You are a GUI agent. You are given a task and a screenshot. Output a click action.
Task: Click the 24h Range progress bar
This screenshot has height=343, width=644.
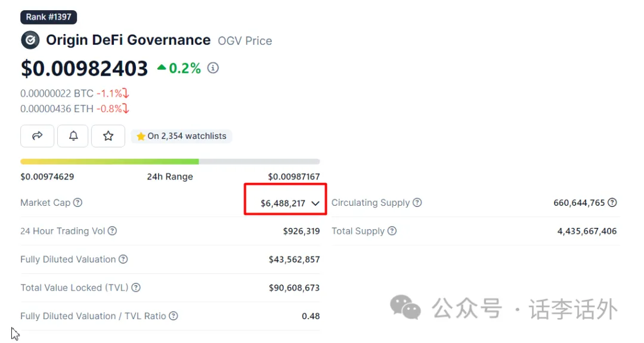(170, 162)
